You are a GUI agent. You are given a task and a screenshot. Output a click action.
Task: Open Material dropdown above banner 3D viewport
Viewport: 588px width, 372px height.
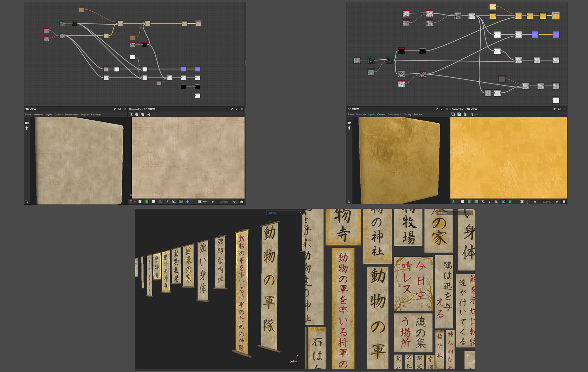[285, 213]
